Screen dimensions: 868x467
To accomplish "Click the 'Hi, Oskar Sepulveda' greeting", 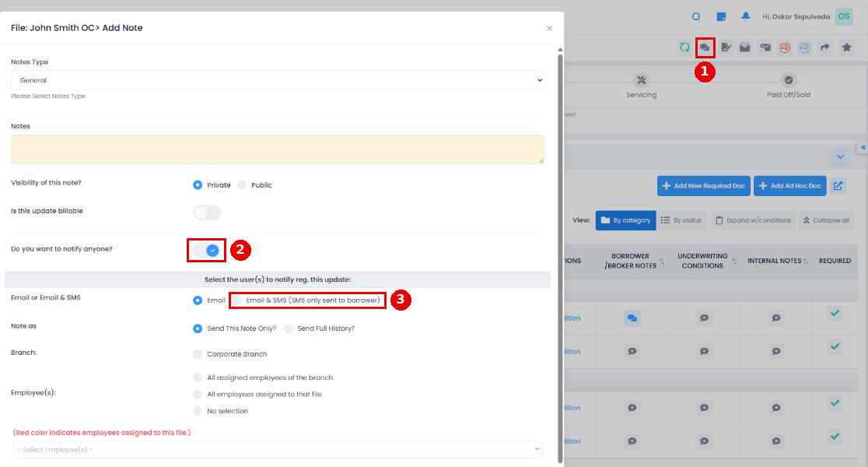I will click(796, 16).
